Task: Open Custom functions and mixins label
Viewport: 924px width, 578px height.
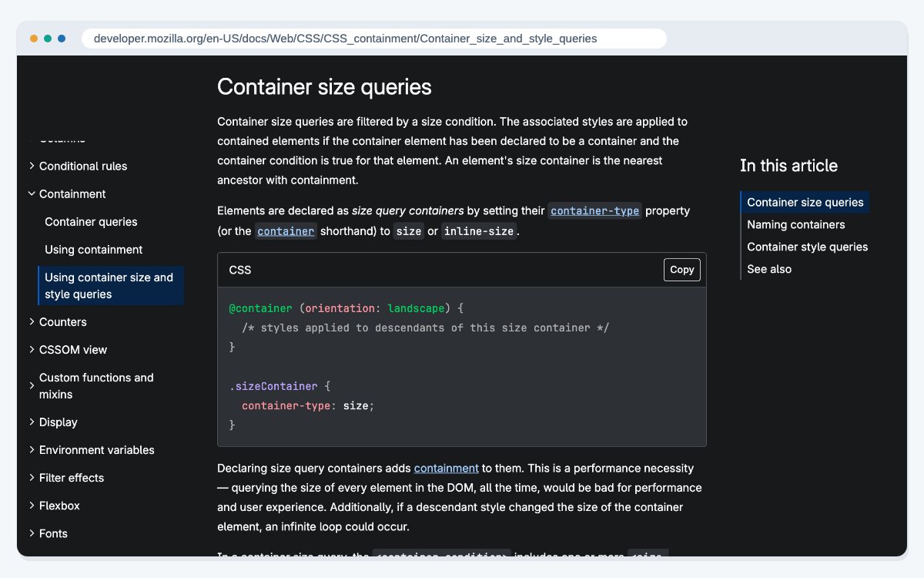Action: click(96, 386)
